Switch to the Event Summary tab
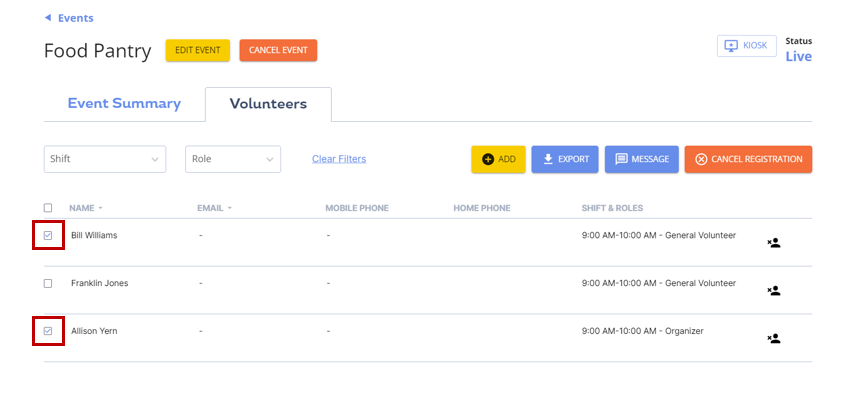The height and width of the screenshot is (393, 847). coord(124,104)
